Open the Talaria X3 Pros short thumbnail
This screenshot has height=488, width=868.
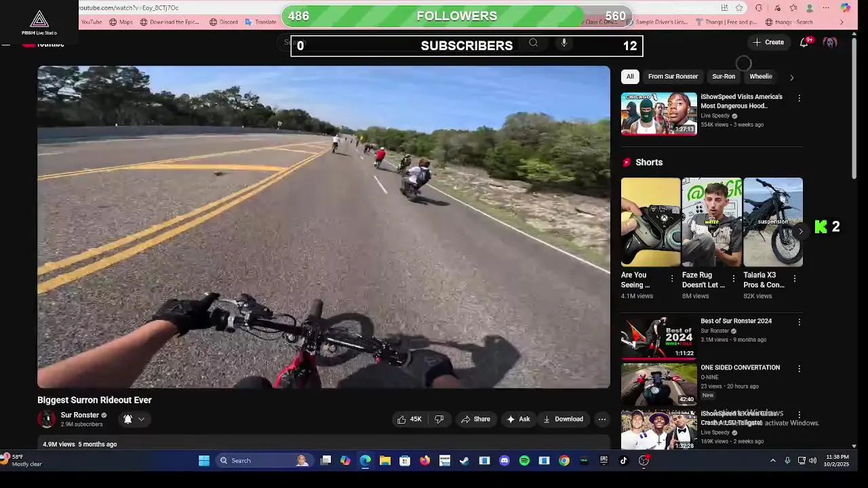773,222
